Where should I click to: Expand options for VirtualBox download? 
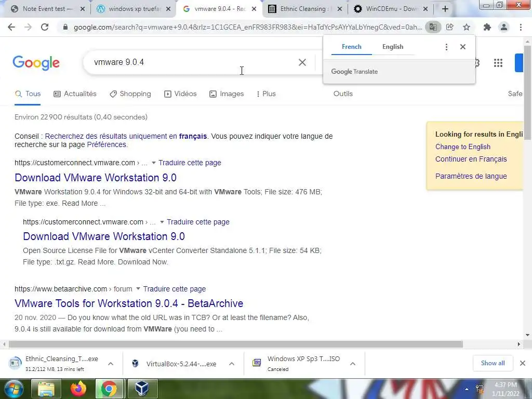[232, 364]
